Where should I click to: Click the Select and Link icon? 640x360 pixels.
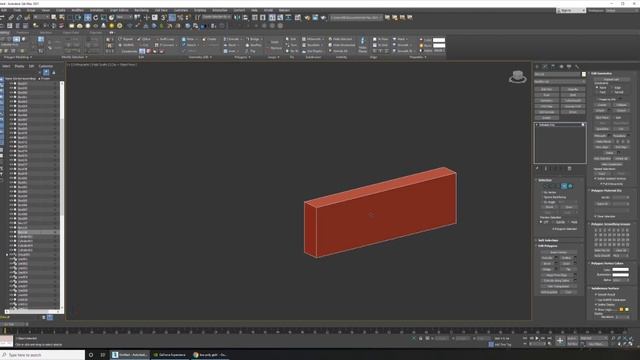11,18
